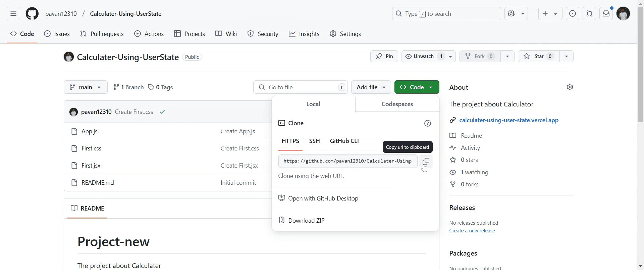Switch to the Issues tab

point(57,34)
